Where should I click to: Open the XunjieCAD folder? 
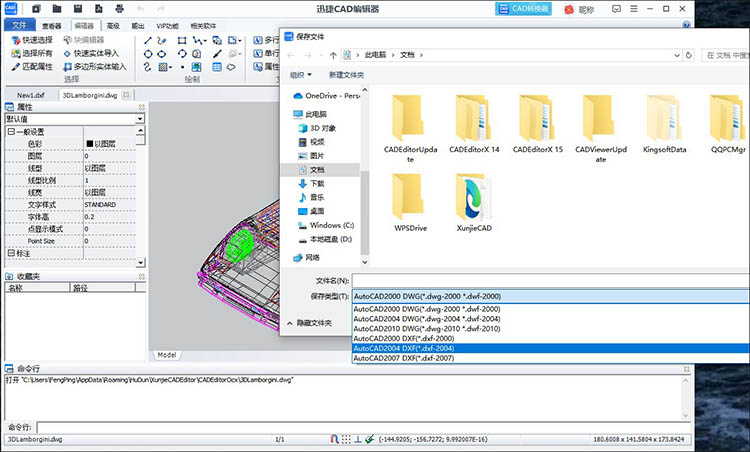pos(474,204)
